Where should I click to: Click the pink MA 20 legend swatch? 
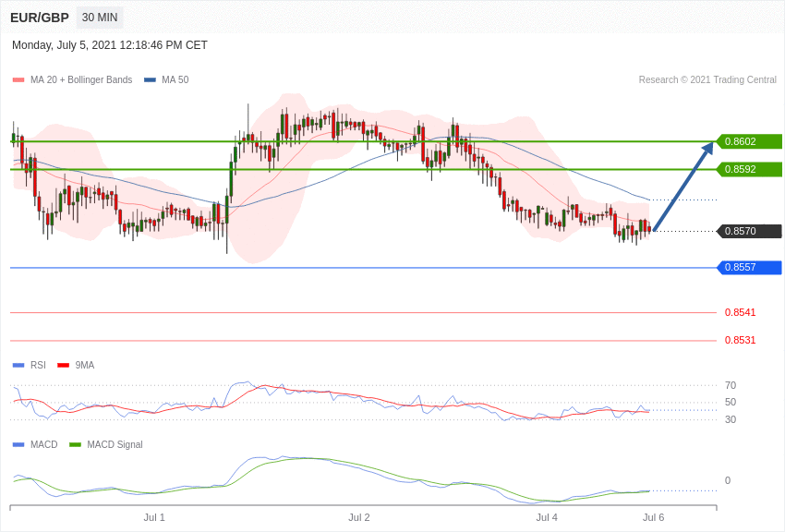click(x=18, y=79)
